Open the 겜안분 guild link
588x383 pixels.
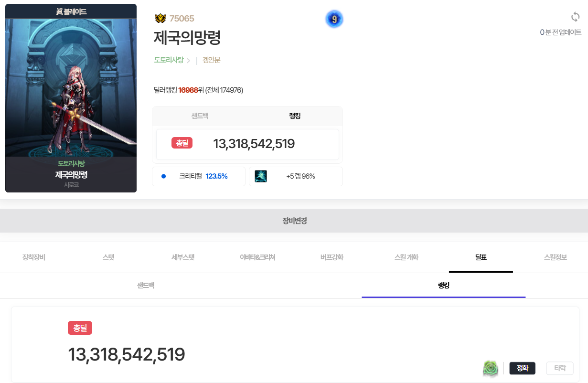click(x=211, y=60)
